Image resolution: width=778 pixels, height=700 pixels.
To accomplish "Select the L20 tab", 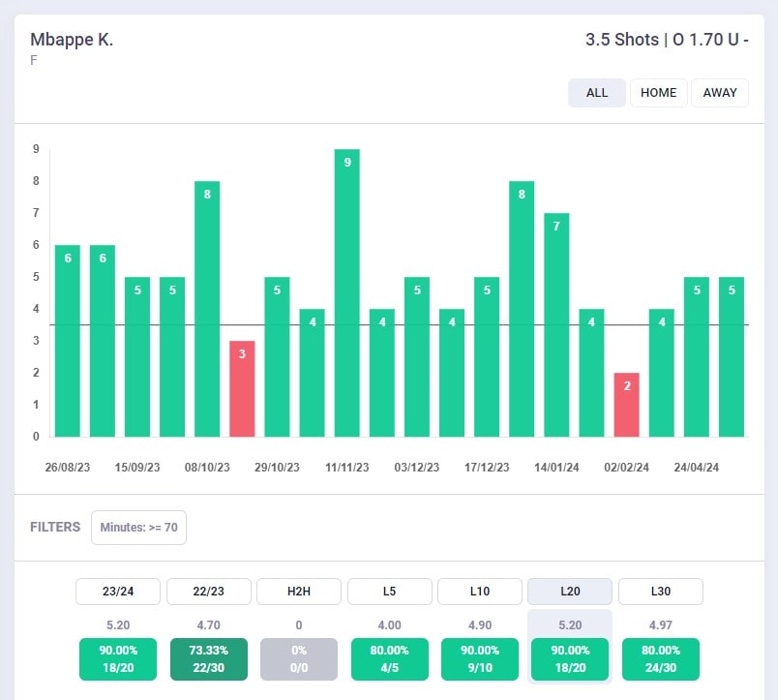I will (x=570, y=592).
